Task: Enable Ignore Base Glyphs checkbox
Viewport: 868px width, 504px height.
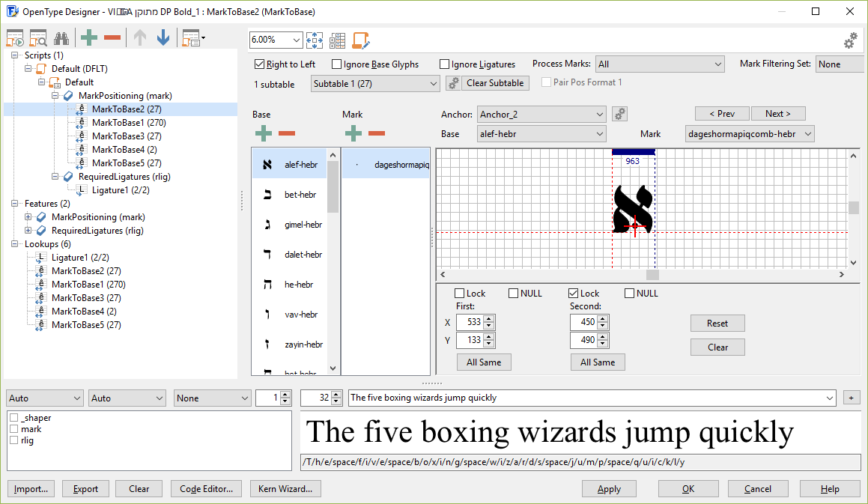Action: click(x=336, y=64)
